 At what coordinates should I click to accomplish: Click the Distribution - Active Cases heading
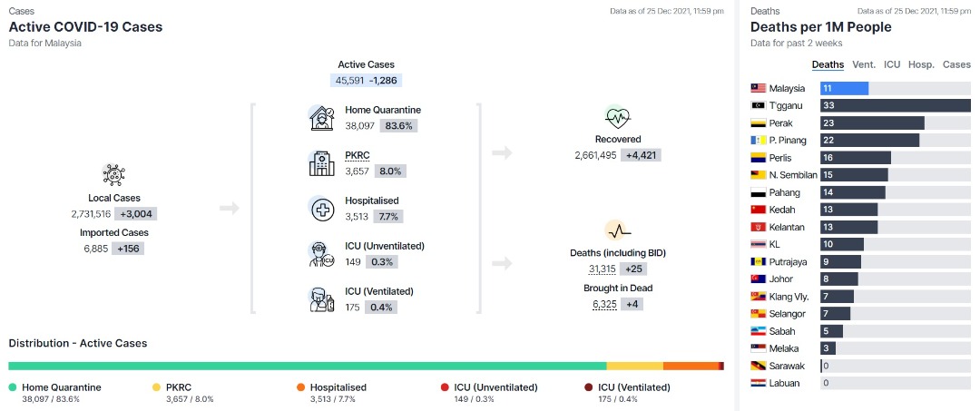click(x=78, y=343)
